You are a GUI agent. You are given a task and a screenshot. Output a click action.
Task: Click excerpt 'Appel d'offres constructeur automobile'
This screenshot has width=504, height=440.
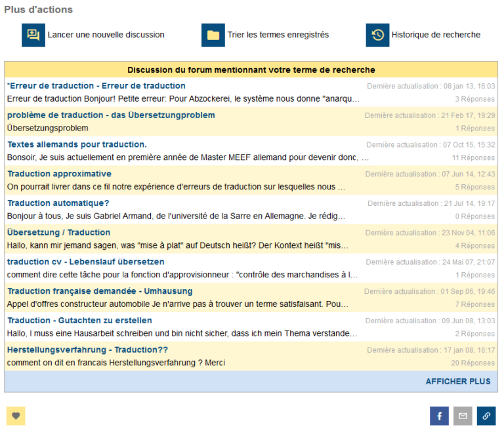(178, 304)
